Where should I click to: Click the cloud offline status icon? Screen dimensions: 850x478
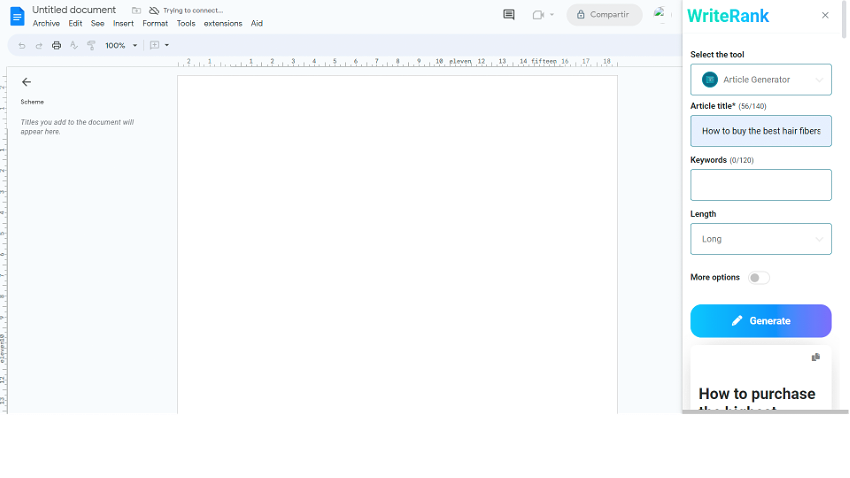(x=154, y=10)
